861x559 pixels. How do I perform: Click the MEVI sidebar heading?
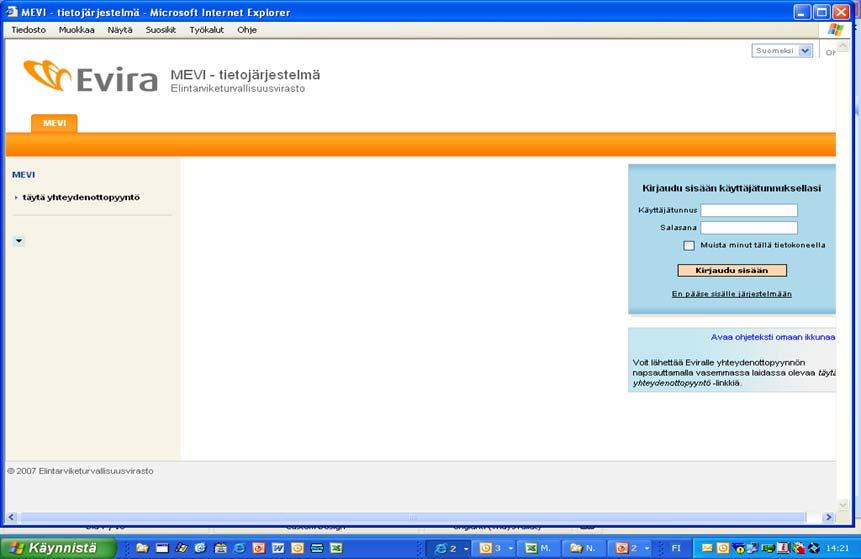(x=23, y=175)
